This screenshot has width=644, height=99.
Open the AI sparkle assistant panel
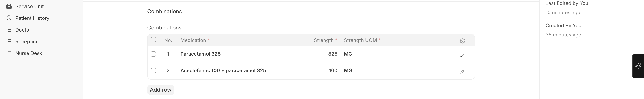click(638, 66)
